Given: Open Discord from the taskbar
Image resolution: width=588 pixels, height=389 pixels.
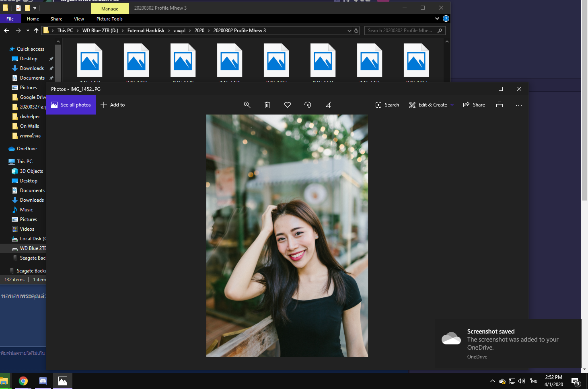Looking at the screenshot, I should 43,381.
